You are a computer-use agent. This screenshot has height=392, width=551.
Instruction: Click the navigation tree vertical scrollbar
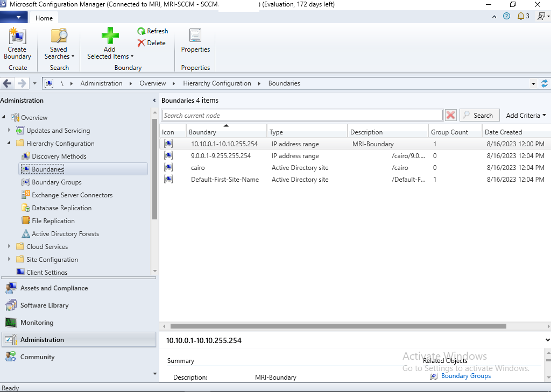coord(154,169)
